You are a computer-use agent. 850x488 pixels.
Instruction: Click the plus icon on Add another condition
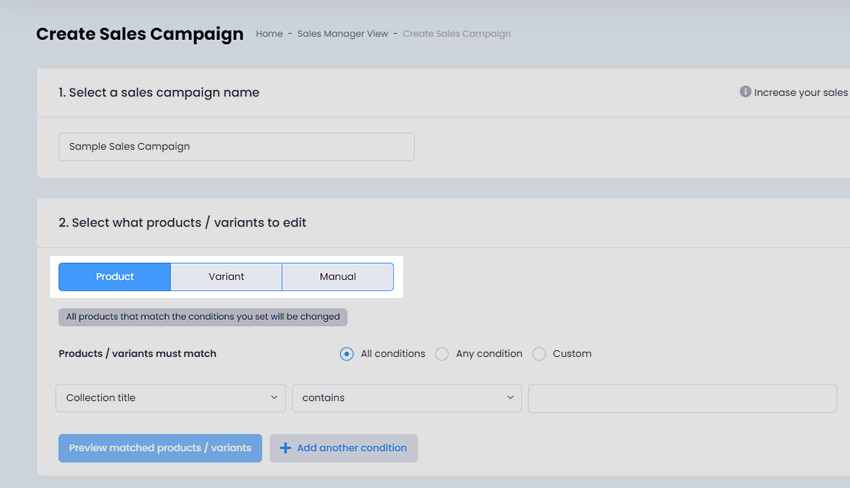coord(285,448)
